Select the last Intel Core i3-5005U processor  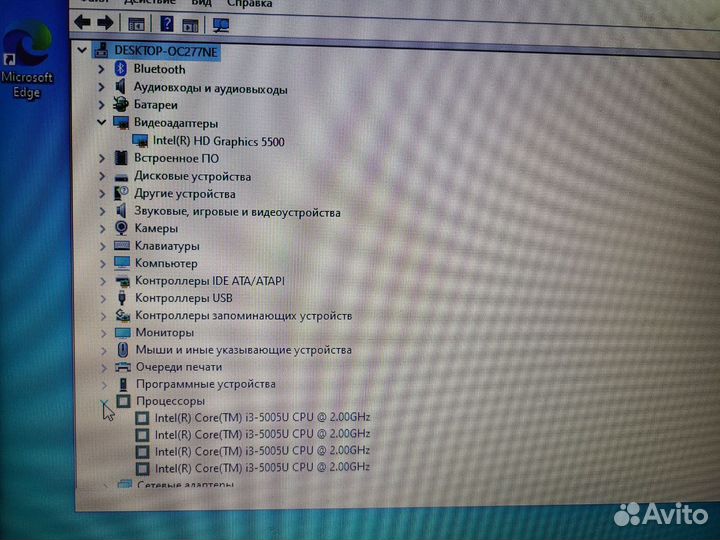click(262, 467)
